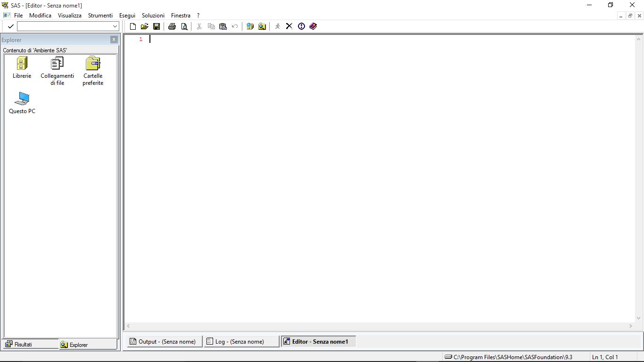Viewport: 644px width, 362px height.
Task: Click the New Library toolbar icon
Action: coord(250,26)
